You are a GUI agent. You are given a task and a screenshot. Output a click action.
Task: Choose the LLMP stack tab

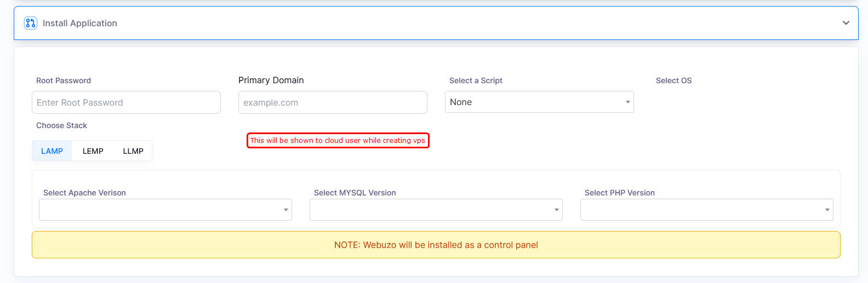point(133,151)
